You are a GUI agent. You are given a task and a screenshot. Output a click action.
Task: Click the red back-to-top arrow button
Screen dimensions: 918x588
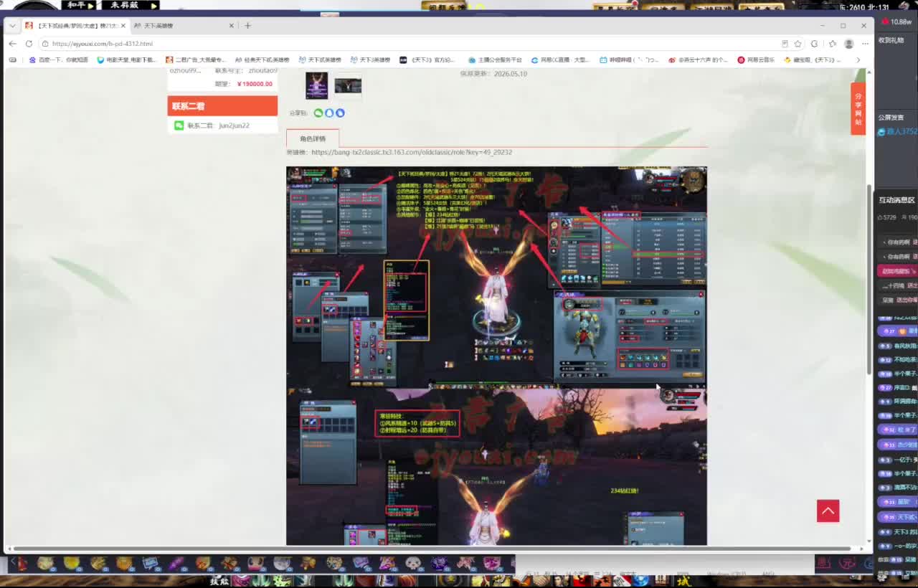(828, 511)
